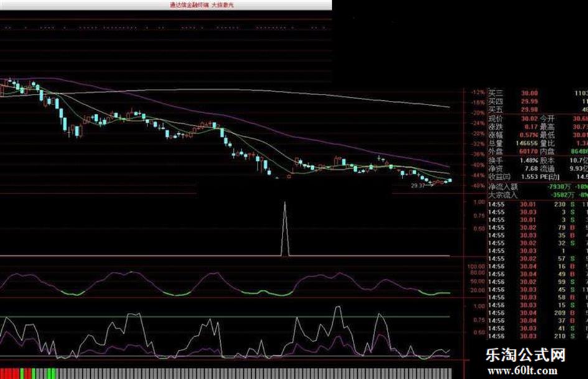Click the 净资 value 7.68
This screenshot has height=379, width=588.
pyautogui.click(x=531, y=169)
